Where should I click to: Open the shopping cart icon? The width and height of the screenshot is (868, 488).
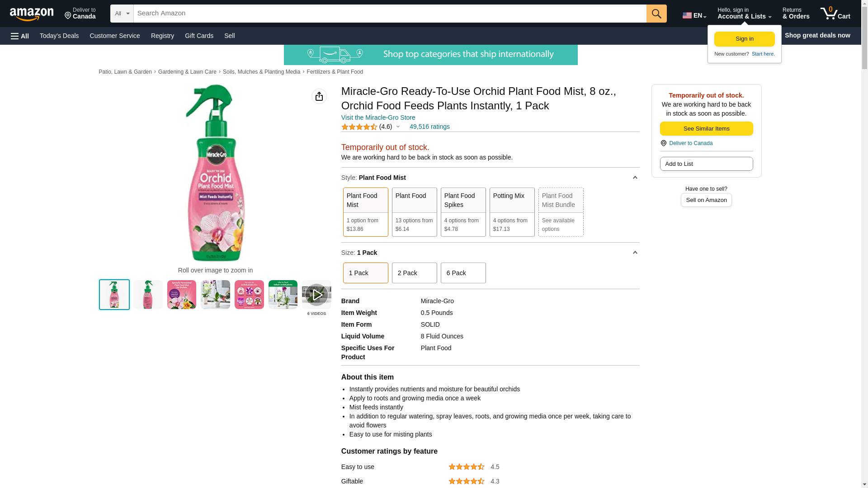coord(835,14)
